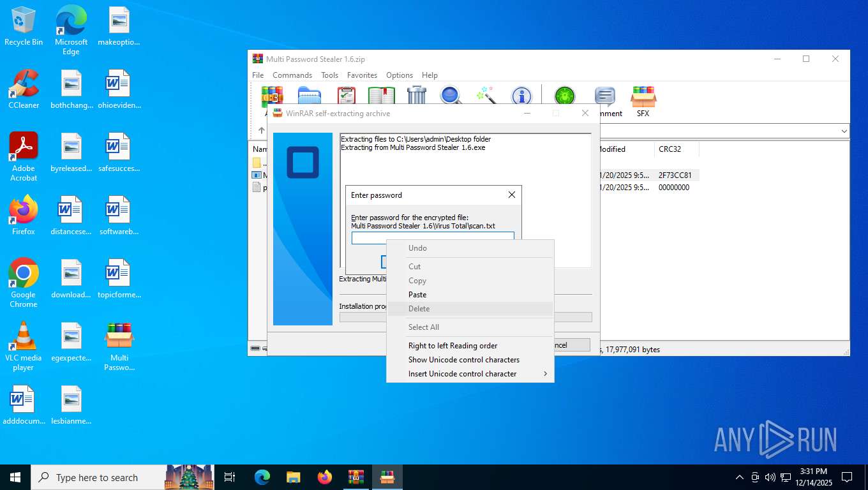
Task: Select the ohioeviden... Word document on desktop
Action: [x=119, y=89]
